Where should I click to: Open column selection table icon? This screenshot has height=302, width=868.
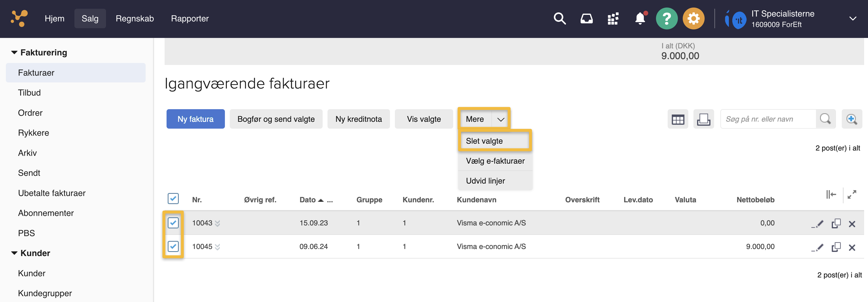tap(678, 119)
